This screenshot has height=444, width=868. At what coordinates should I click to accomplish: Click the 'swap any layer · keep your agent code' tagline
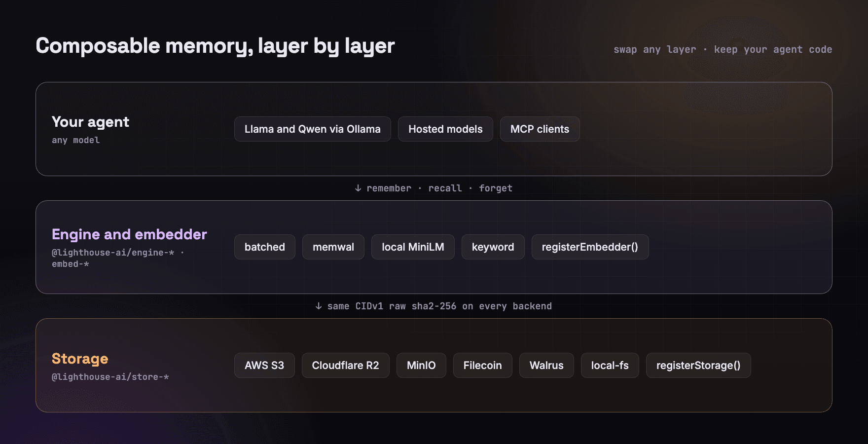pyautogui.click(x=723, y=49)
